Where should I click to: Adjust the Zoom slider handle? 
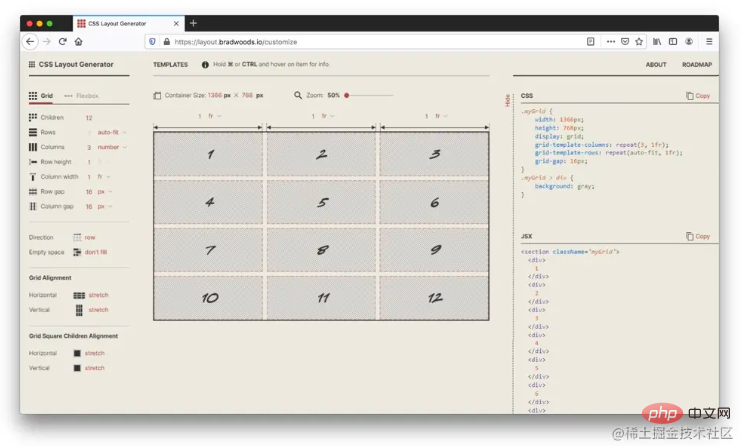(346, 95)
